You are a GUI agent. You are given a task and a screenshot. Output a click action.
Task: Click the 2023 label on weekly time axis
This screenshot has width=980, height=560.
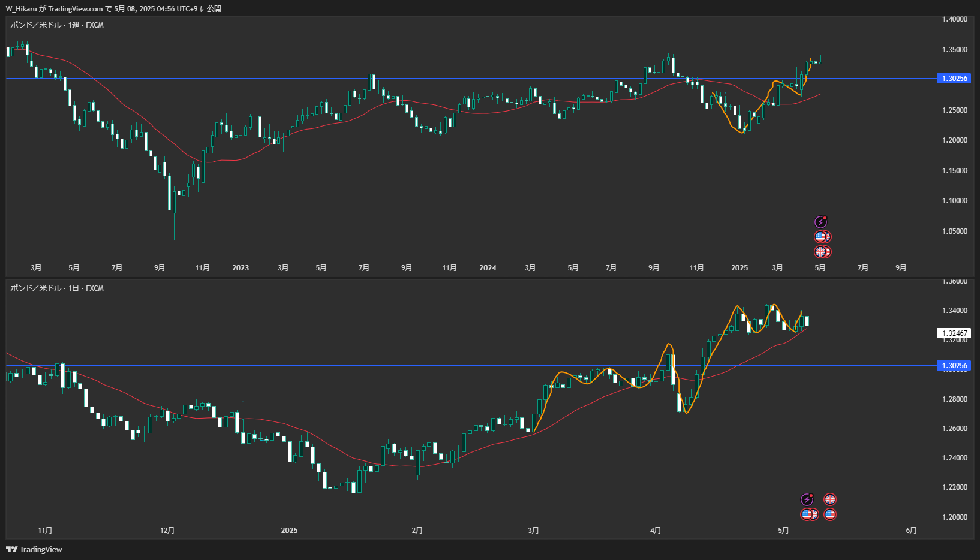coord(241,268)
